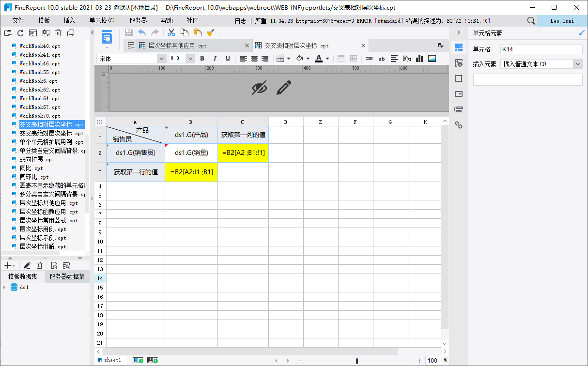Click the zoom slider handle
The height and width of the screenshot is (366, 588).
click(357, 361)
